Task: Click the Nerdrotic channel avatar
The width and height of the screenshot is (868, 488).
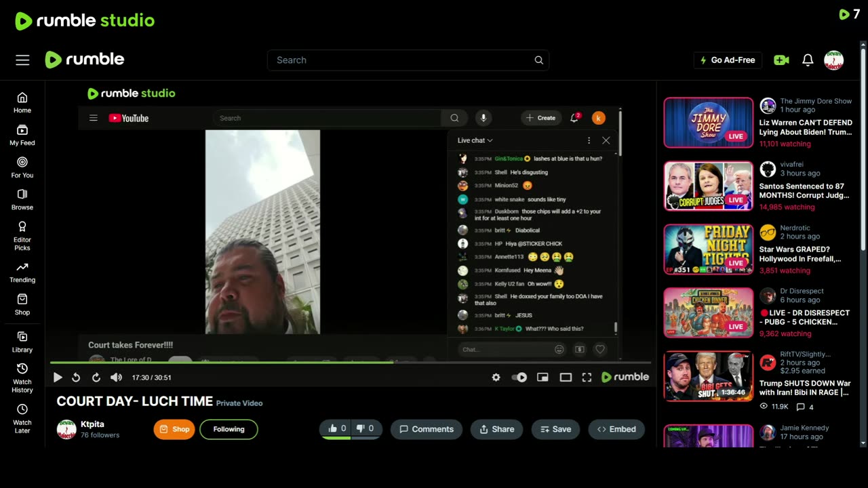Action: pyautogui.click(x=768, y=232)
